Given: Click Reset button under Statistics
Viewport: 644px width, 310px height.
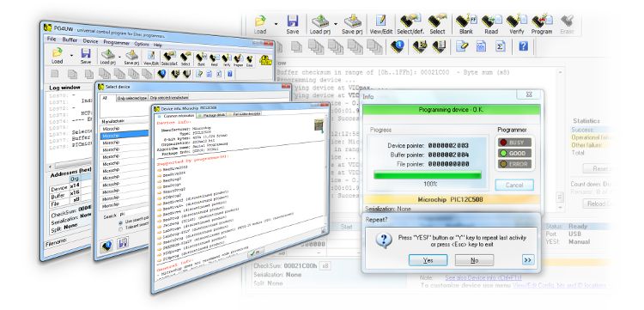Looking at the screenshot, I should point(598,168).
